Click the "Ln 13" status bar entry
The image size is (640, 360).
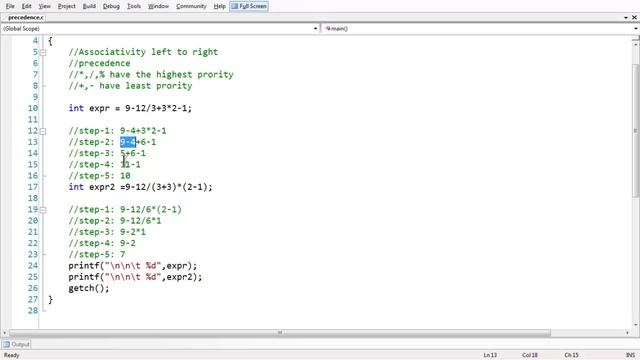click(x=490, y=355)
